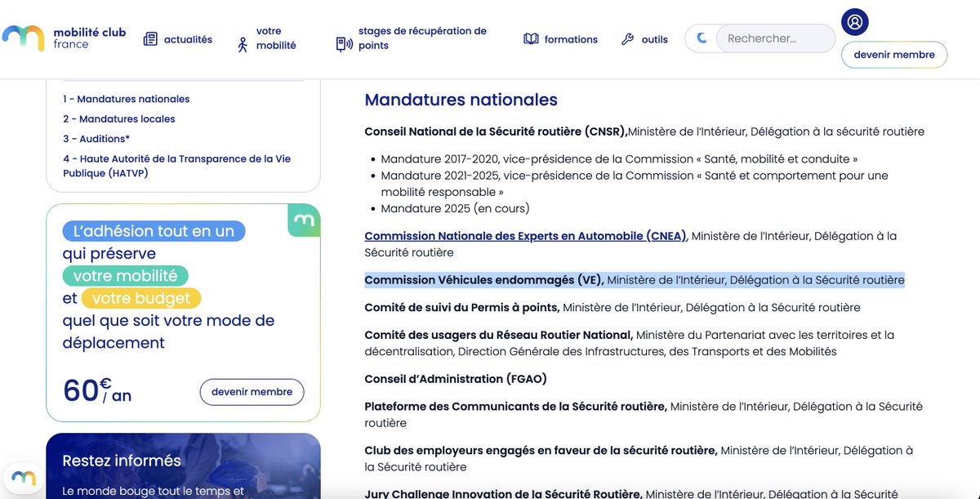Toggle dark mode with the moon icon
Image resolution: width=980 pixels, height=499 pixels.
pos(702,38)
